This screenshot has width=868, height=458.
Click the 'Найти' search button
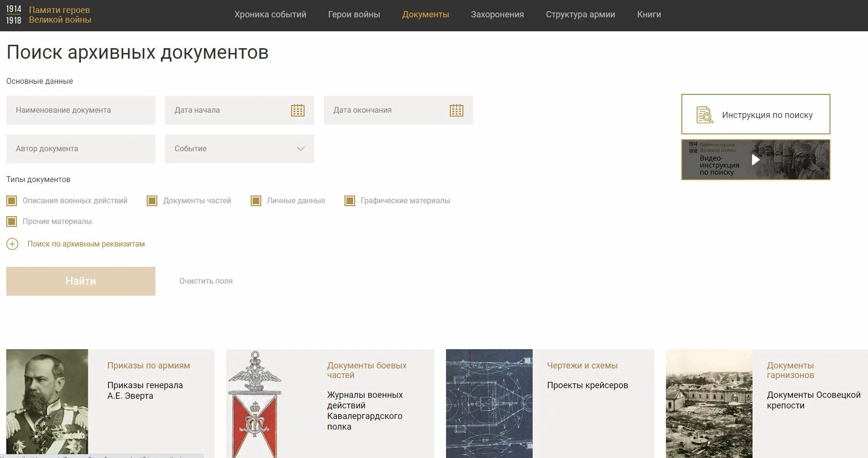[x=81, y=281]
